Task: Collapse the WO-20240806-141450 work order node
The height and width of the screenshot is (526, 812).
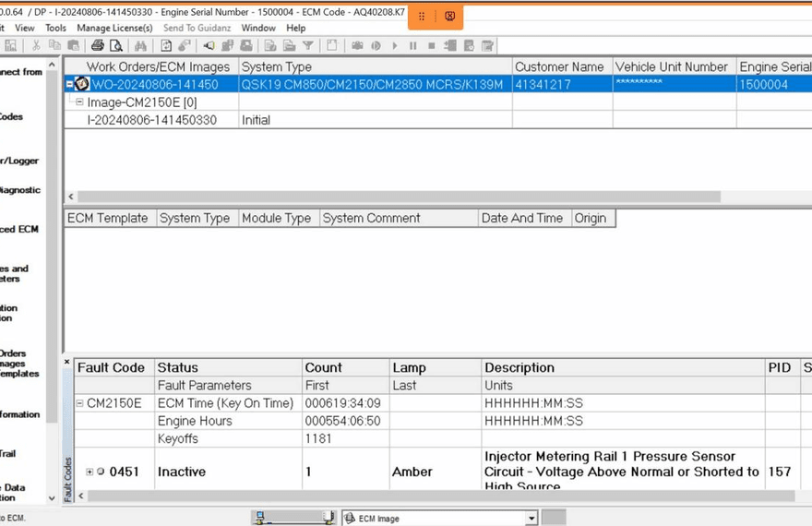Action: click(69, 84)
